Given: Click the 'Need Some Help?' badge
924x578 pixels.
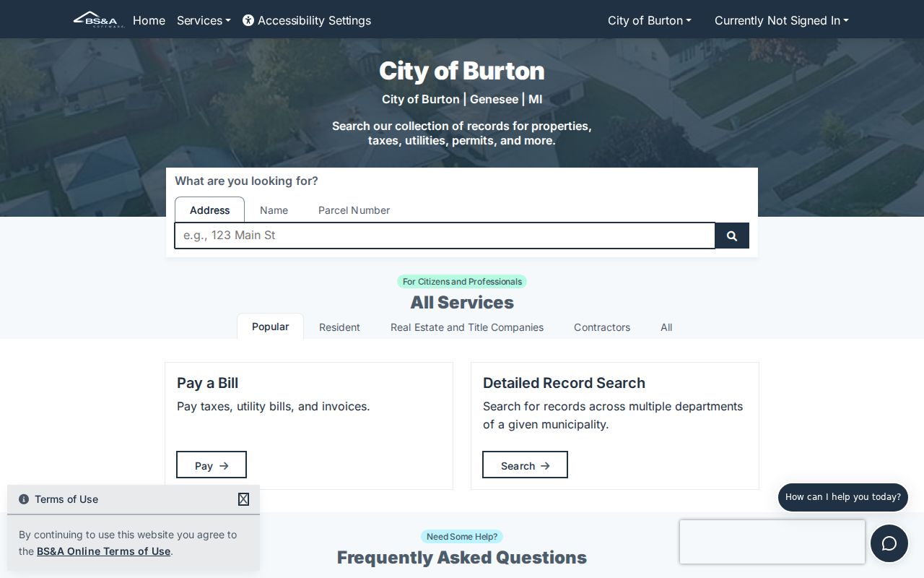Looking at the screenshot, I should tap(462, 537).
